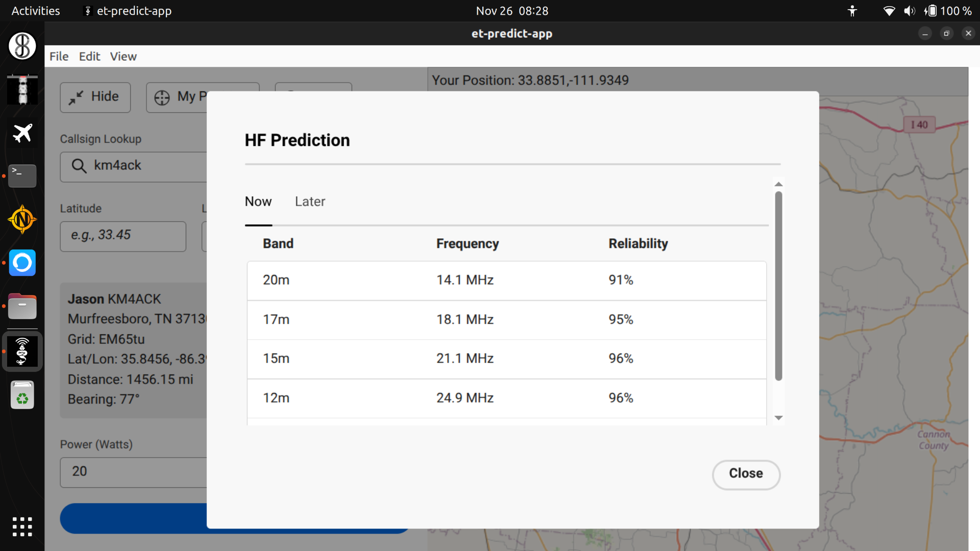Open the Files folder in dock
Viewport: 980px width, 551px height.
tap(22, 307)
